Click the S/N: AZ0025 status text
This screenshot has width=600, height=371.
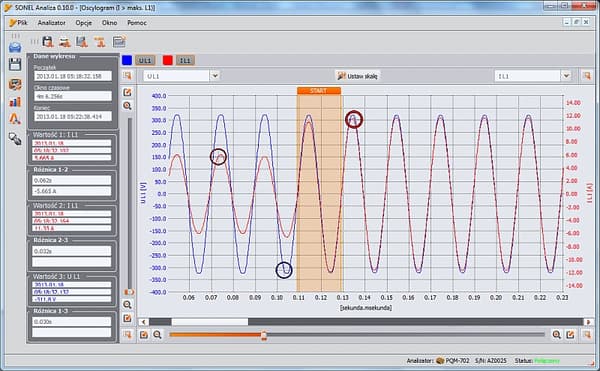point(491,360)
